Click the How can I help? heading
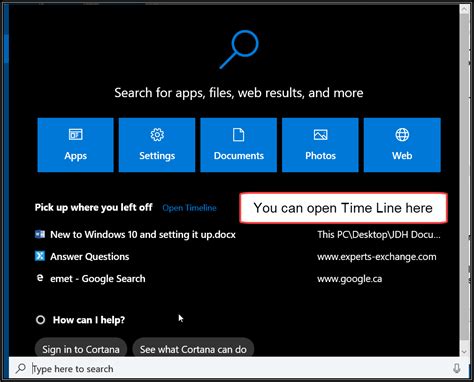The height and width of the screenshot is (382, 474). click(89, 320)
